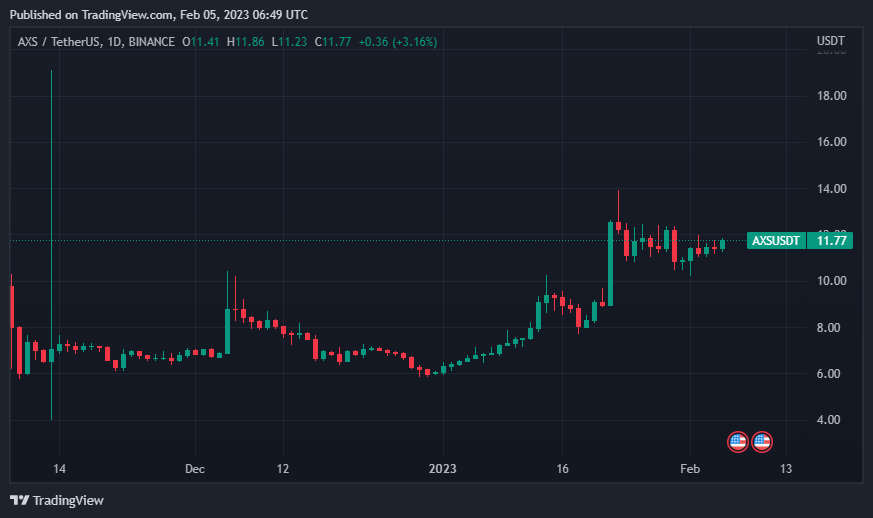Screen dimensions: 873x518
Task: Click the USDT currency label
Action: [831, 41]
